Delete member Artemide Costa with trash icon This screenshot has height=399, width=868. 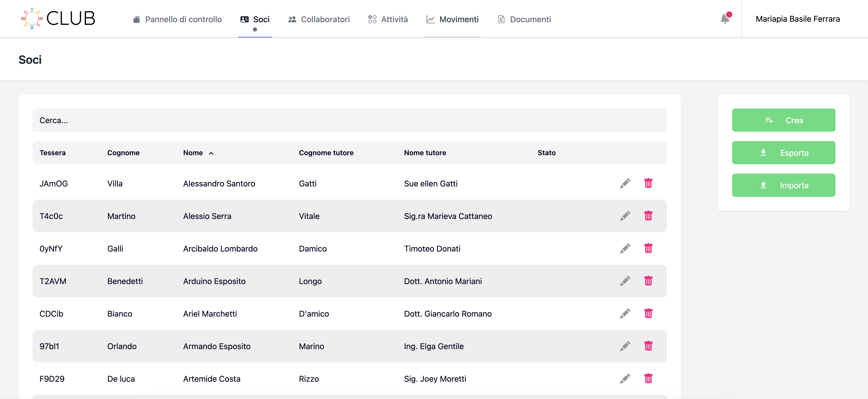click(x=648, y=378)
